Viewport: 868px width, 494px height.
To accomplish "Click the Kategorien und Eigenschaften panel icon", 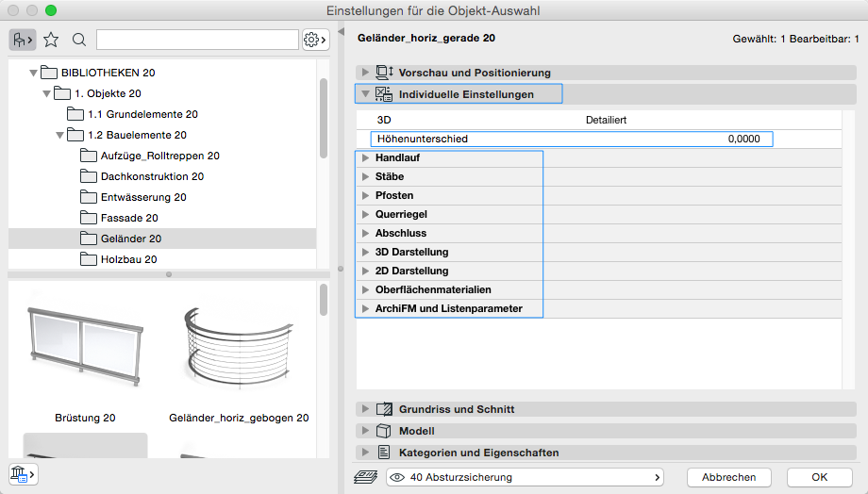I will click(384, 453).
